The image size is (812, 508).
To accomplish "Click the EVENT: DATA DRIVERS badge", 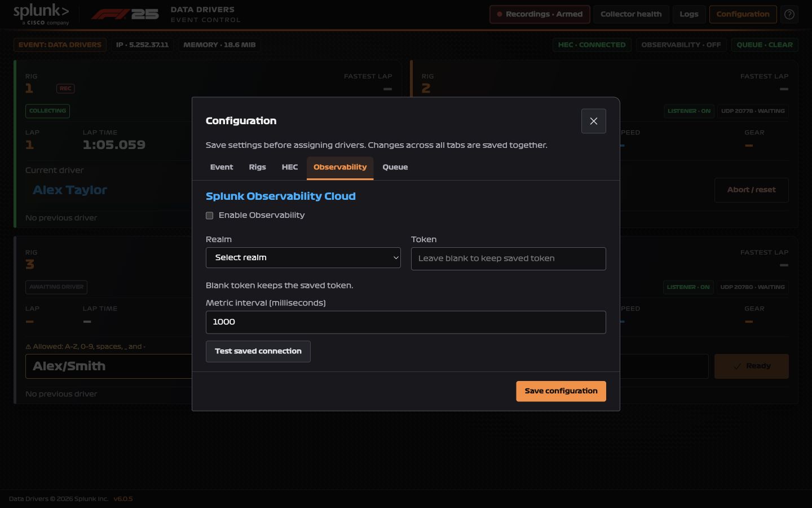I will tap(60, 45).
